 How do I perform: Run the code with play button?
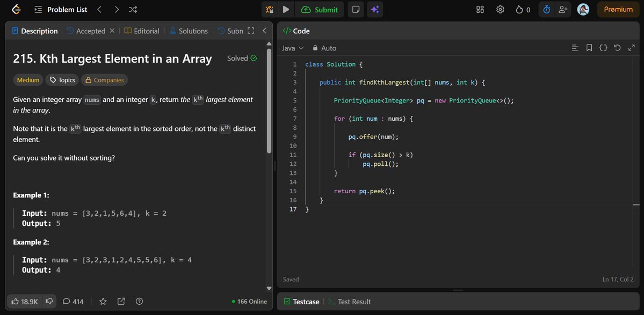click(x=286, y=10)
